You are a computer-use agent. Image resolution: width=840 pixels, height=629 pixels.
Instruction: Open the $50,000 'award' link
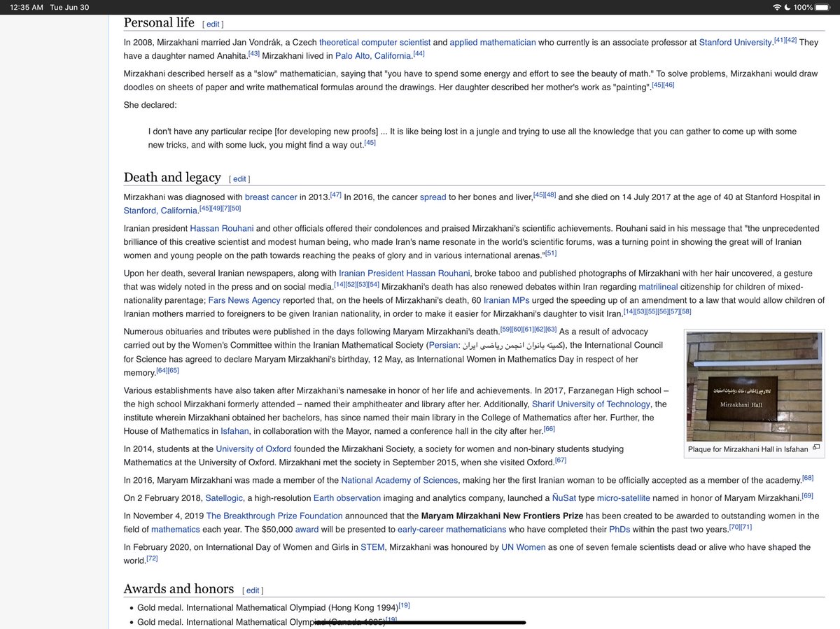pyautogui.click(x=307, y=530)
